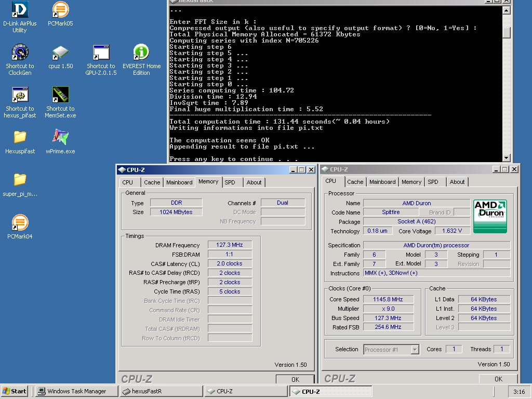Open the Cache tab in the right CPU-Z window
The width and height of the screenshot is (532, 399).
coord(355,182)
